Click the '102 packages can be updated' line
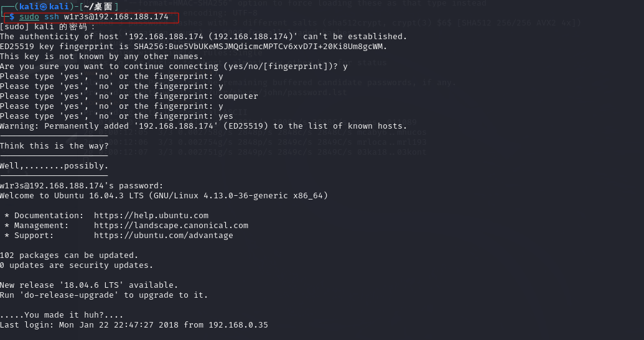This screenshot has width=644, height=340. pos(69,255)
